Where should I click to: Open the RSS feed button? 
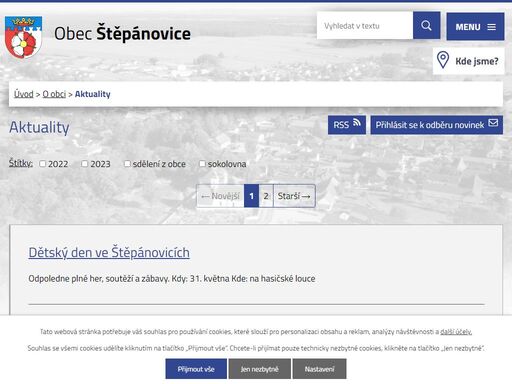347,125
